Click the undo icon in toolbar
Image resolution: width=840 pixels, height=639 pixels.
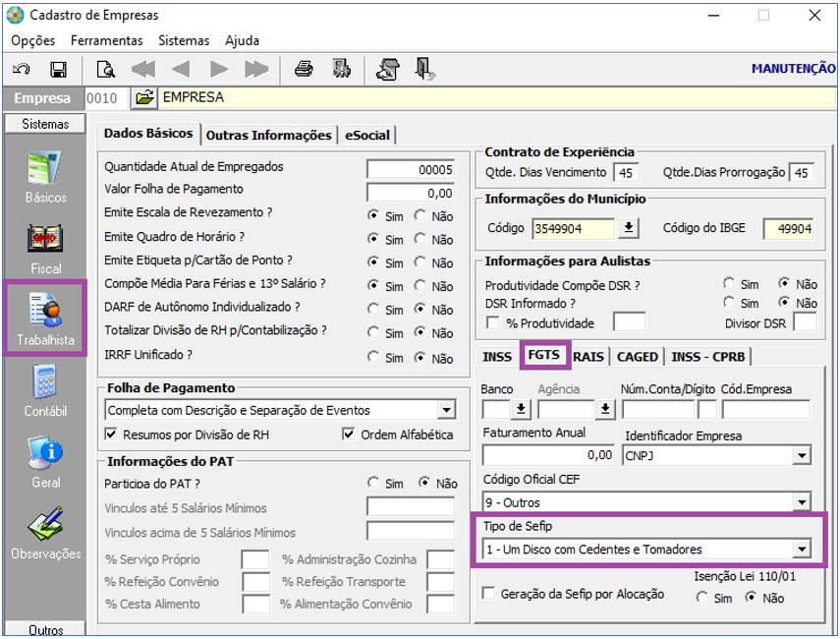[x=22, y=70]
